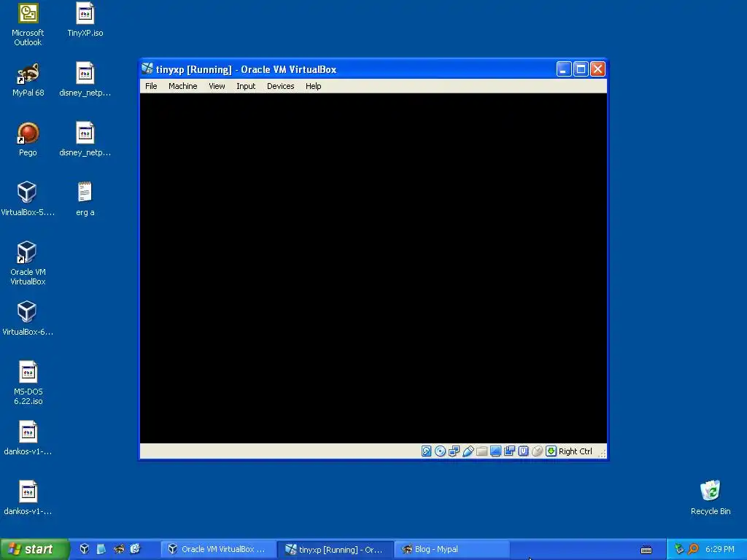The width and height of the screenshot is (747, 560).
Task: Open the hard disk activity indicator
Action: 426,451
